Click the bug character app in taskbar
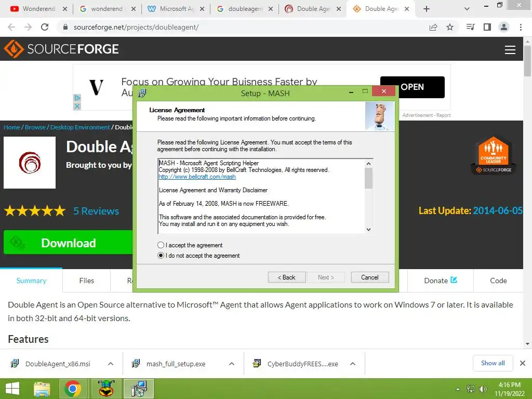This screenshot has width=532, height=399. (x=106, y=389)
